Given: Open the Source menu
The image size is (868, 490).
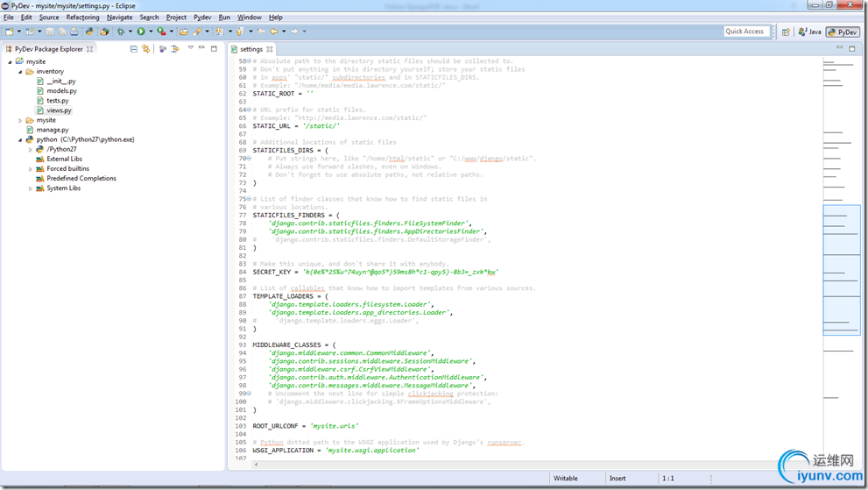Looking at the screenshot, I should [x=49, y=18].
